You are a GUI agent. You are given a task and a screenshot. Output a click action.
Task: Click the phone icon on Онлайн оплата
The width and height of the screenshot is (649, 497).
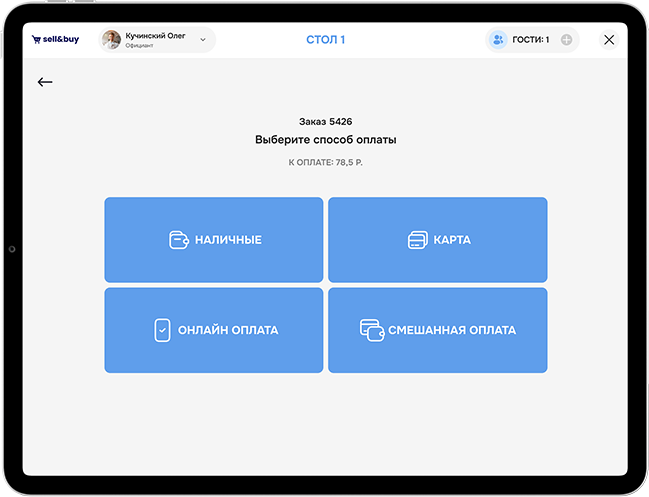pyautogui.click(x=162, y=330)
